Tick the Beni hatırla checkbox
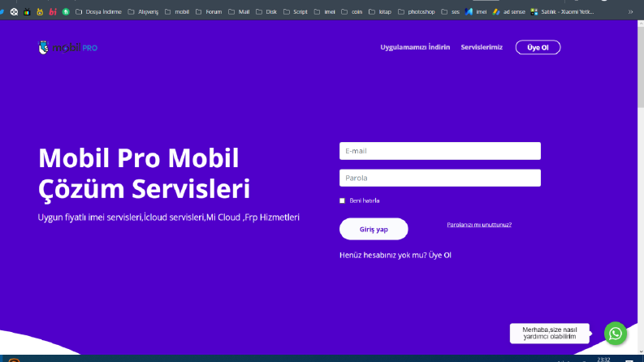644x362 pixels. pos(342,200)
